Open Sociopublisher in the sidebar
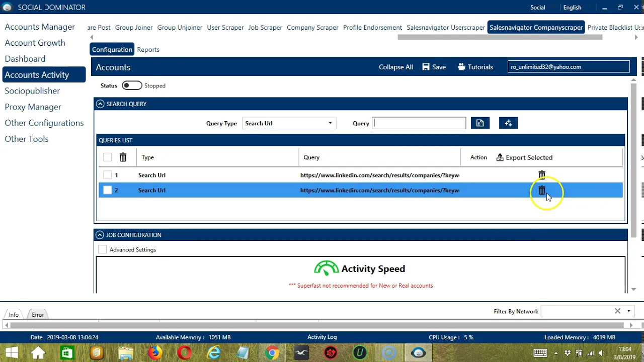The image size is (644, 362). click(x=32, y=91)
